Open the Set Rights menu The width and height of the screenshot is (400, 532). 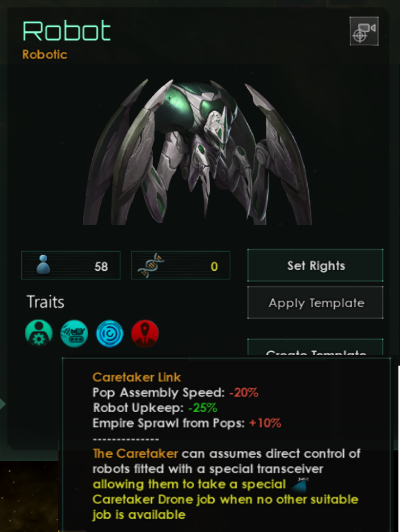(316, 265)
